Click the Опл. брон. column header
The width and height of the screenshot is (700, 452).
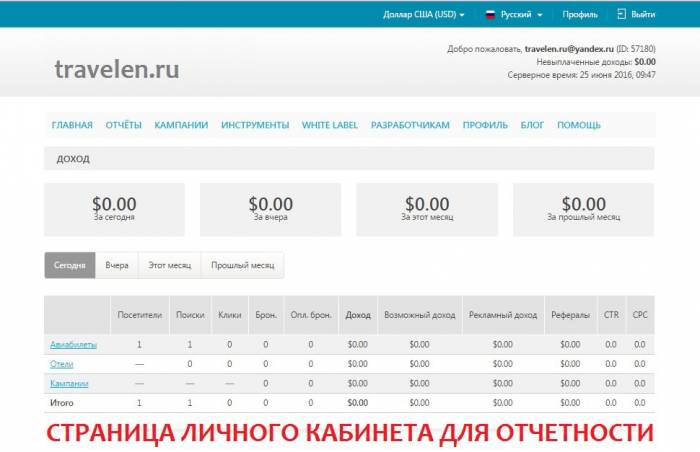[x=311, y=315]
